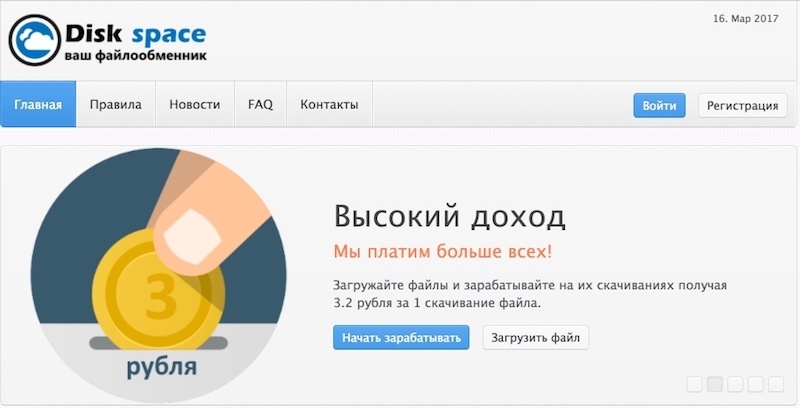Click the Мы платим больше всех! text
Screen dimensions: 800x408
(443, 251)
